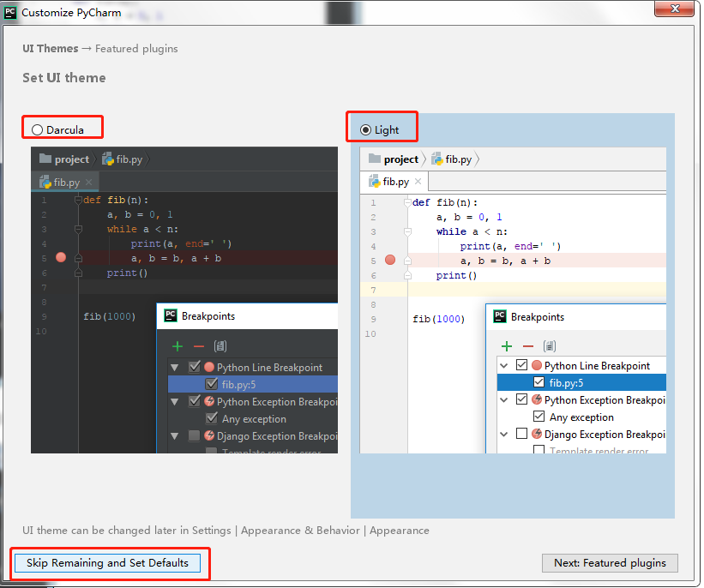Toggle fib.py:5 checkbox in Darcula preview
Image resolution: width=704 pixels, height=588 pixels.
pyautogui.click(x=212, y=384)
